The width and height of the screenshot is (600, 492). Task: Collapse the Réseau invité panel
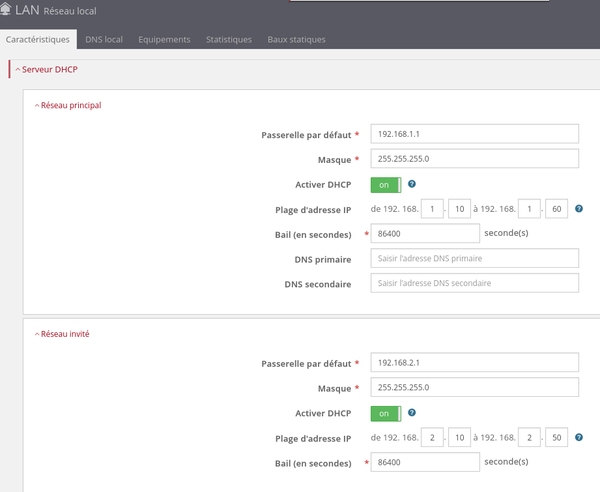(64, 333)
